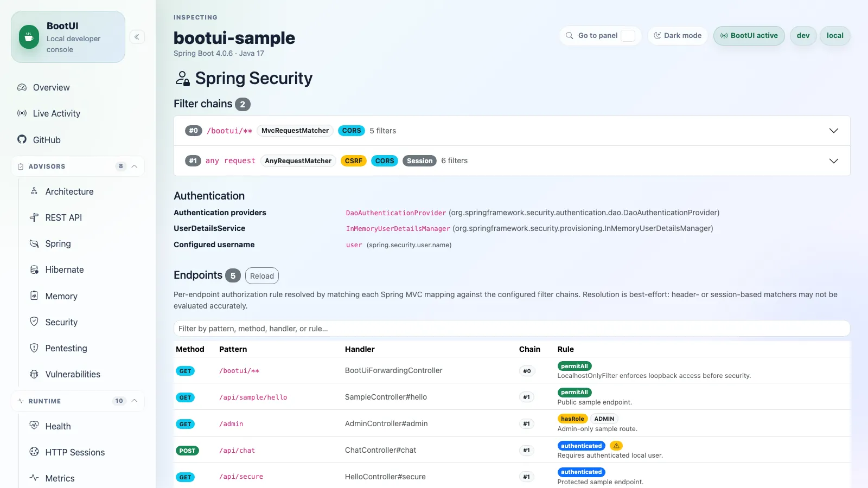Viewport: 868px width, 488px height.
Task: Collapse the sidebar with the double chevron
Action: click(137, 37)
